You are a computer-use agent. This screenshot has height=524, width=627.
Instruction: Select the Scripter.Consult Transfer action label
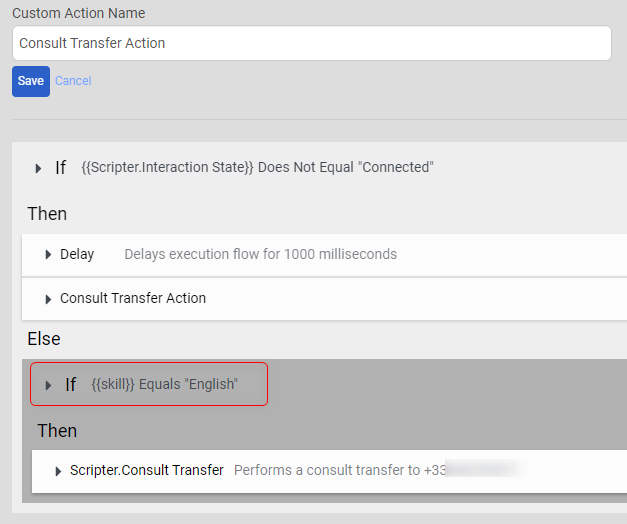pyautogui.click(x=146, y=470)
